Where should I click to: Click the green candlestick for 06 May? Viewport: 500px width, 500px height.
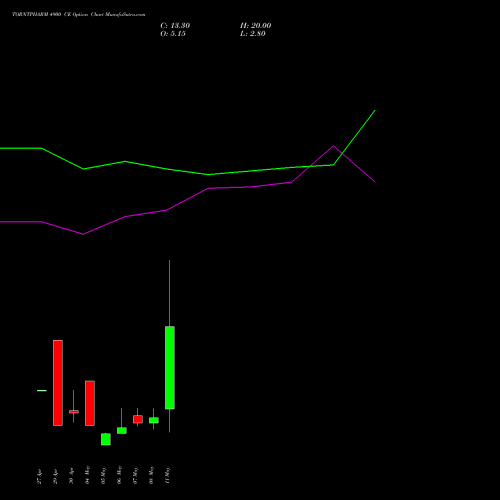point(122,430)
